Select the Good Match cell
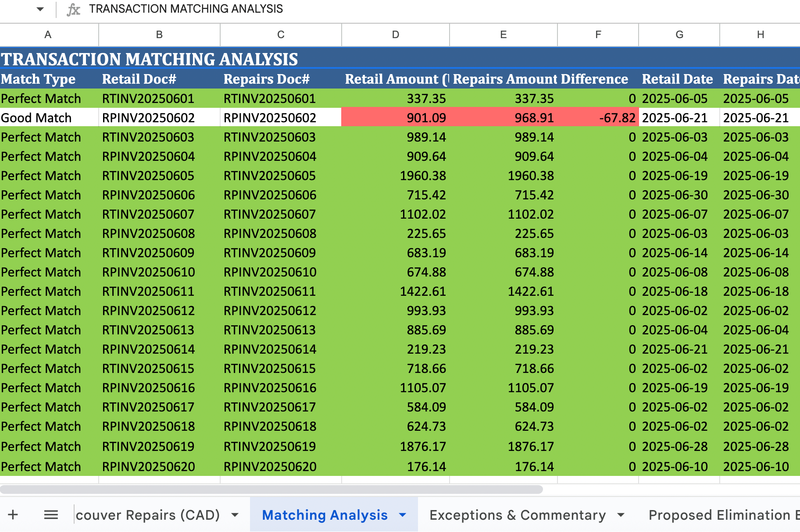Viewport: 800px width, 532px height. (49, 117)
